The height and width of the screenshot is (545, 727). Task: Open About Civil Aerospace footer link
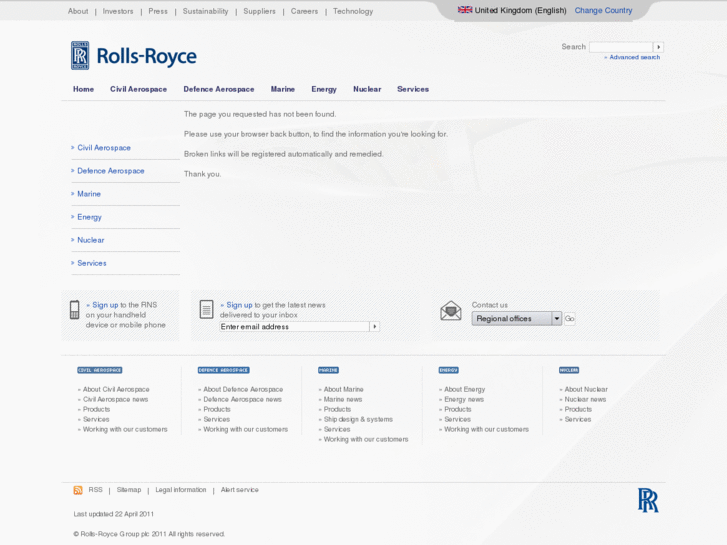point(116,389)
